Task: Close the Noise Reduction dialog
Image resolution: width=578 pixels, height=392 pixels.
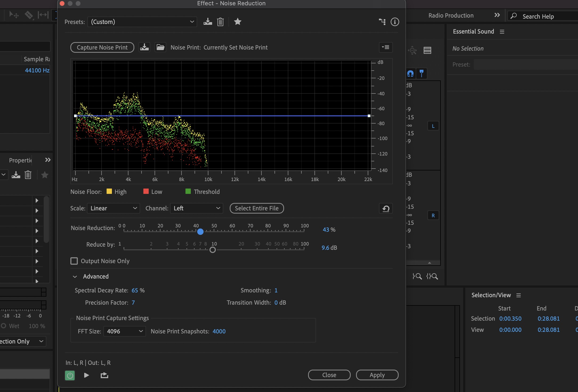Action: 329,375
